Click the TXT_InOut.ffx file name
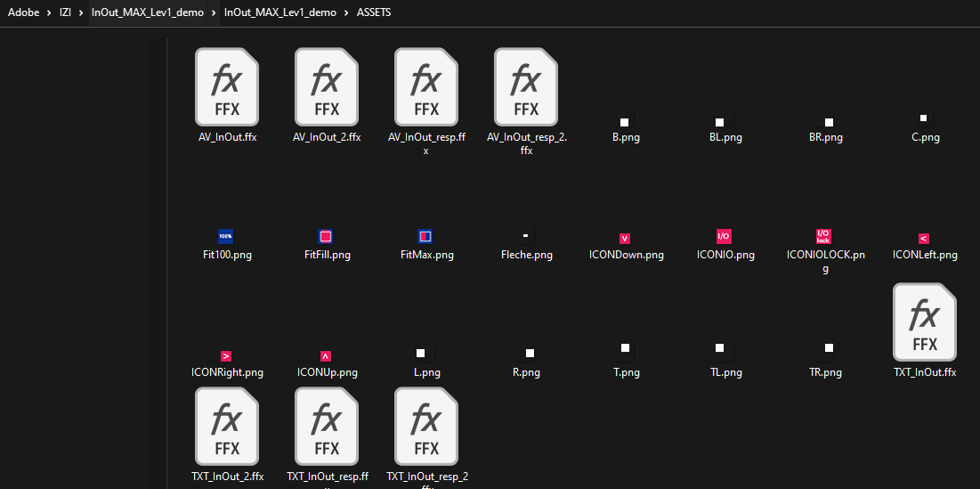The height and width of the screenshot is (489, 980). [x=925, y=372]
